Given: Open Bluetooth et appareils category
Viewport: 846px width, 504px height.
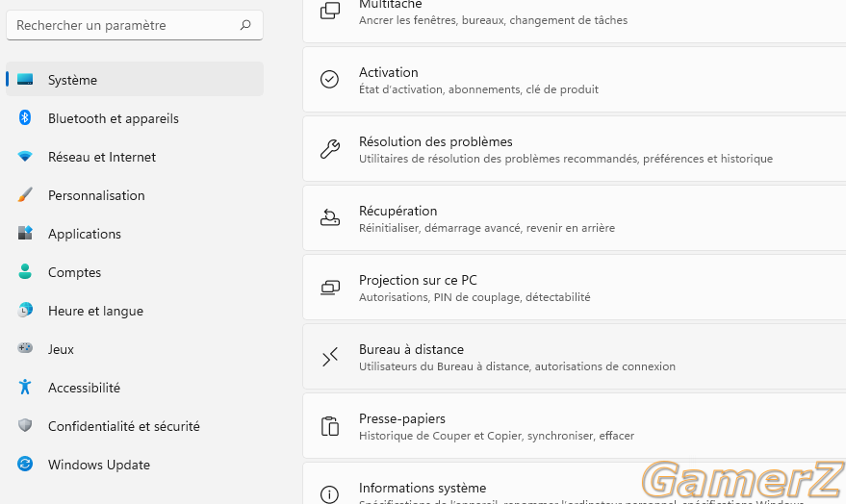Looking at the screenshot, I should click(x=135, y=118).
